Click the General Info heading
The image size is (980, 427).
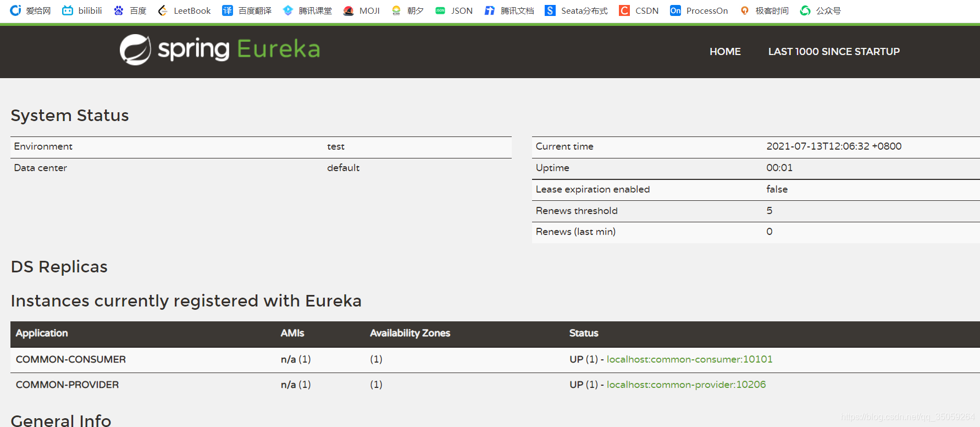coord(61,420)
